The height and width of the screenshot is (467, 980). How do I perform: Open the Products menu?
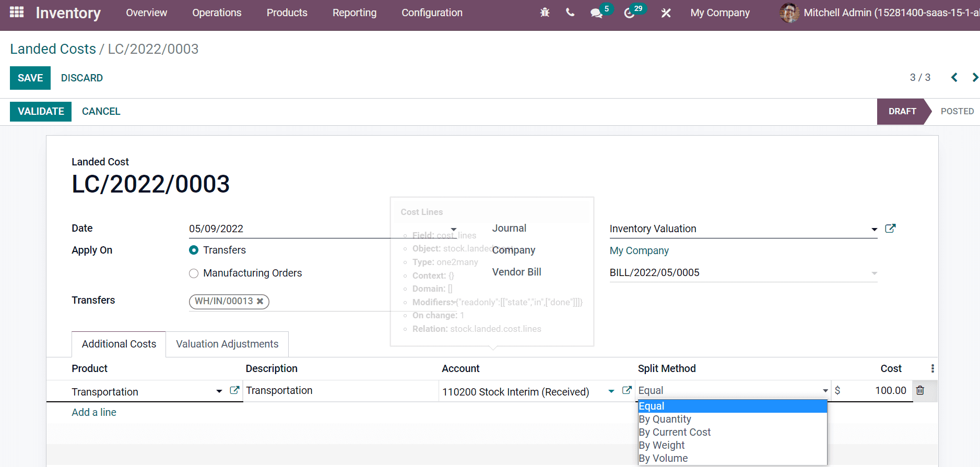tap(287, 13)
